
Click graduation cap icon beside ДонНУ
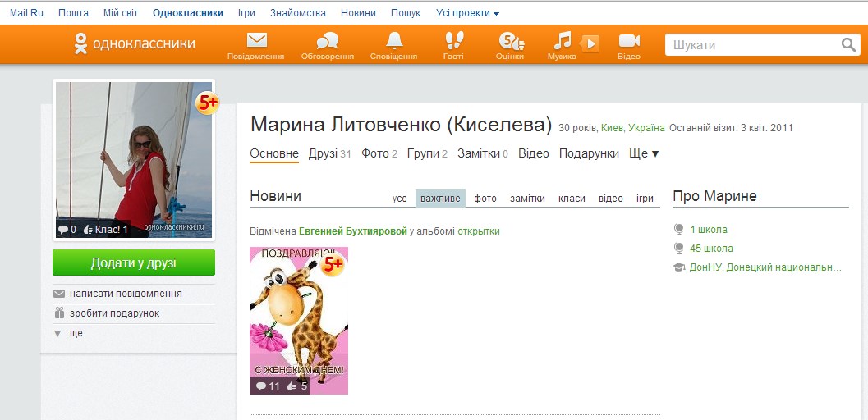coord(678,267)
